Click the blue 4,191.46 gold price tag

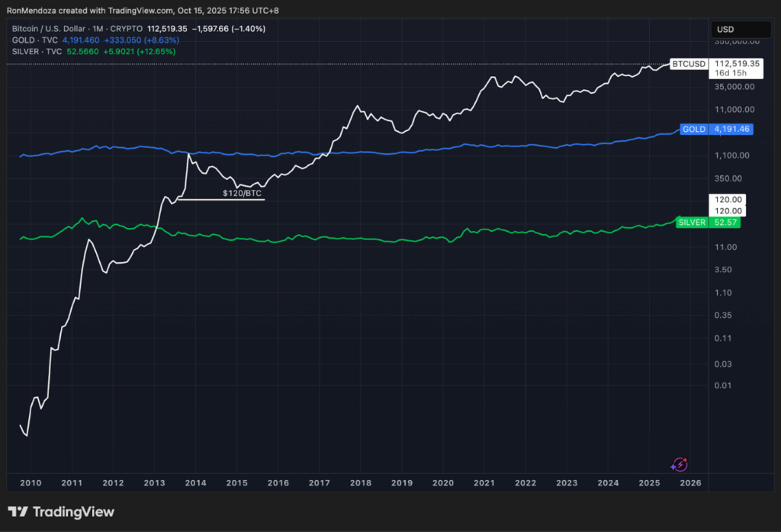(731, 130)
